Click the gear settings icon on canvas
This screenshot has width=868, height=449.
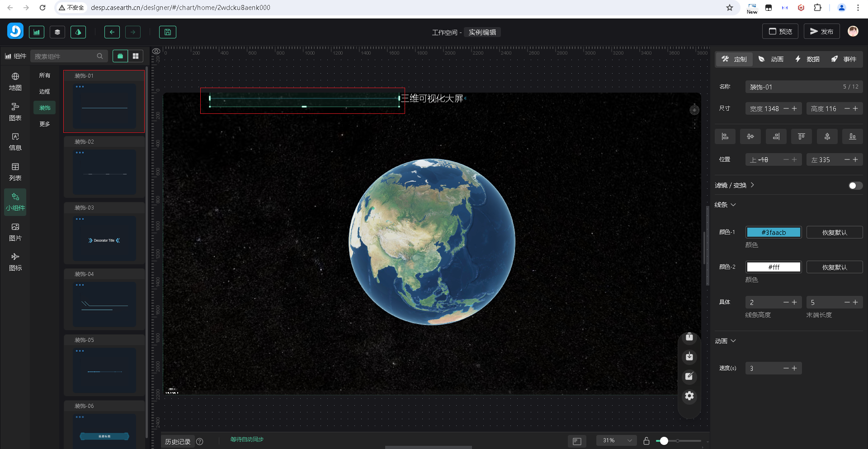(x=689, y=396)
